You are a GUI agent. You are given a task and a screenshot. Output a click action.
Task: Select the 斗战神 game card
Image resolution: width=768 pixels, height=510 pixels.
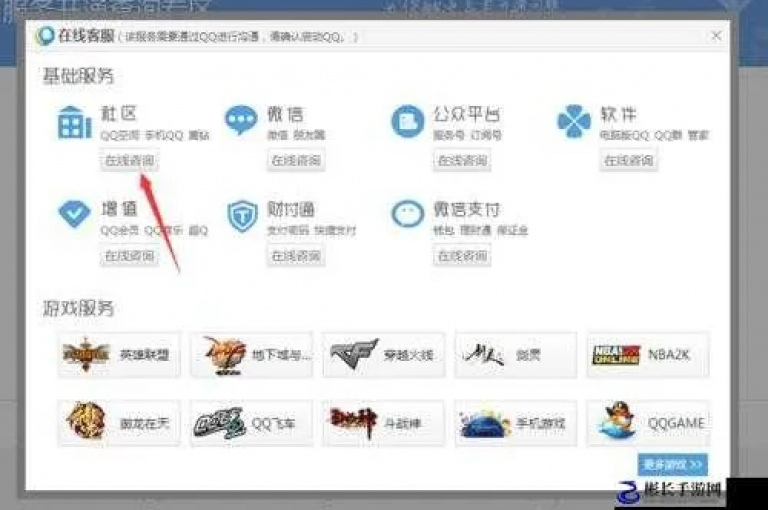click(x=384, y=423)
